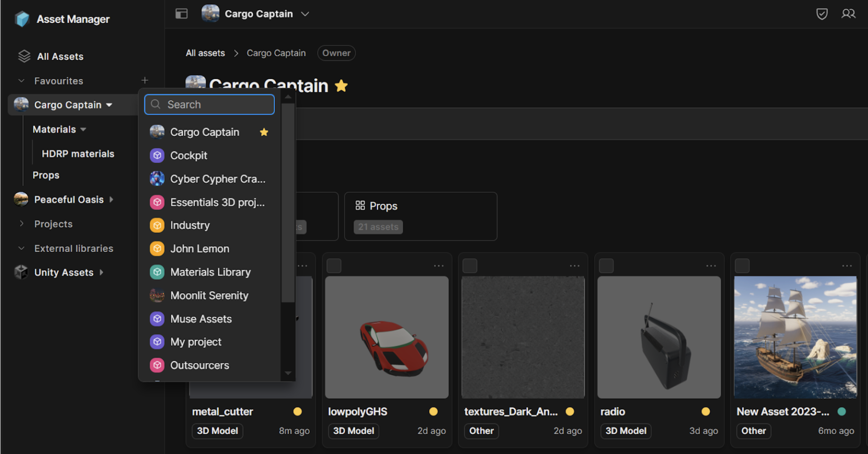This screenshot has height=454, width=868.
Task: Click the All Assets layers icon
Action: click(x=24, y=56)
